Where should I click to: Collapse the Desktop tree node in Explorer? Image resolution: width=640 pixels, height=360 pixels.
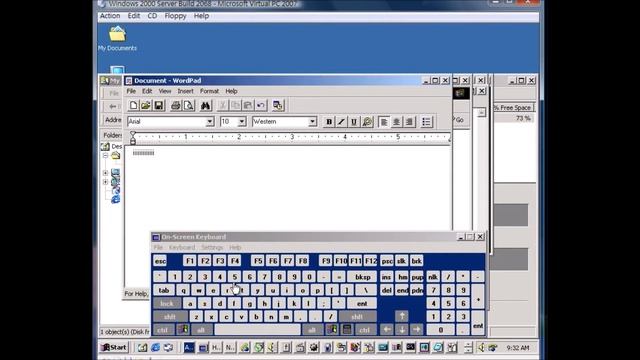[x=105, y=156]
